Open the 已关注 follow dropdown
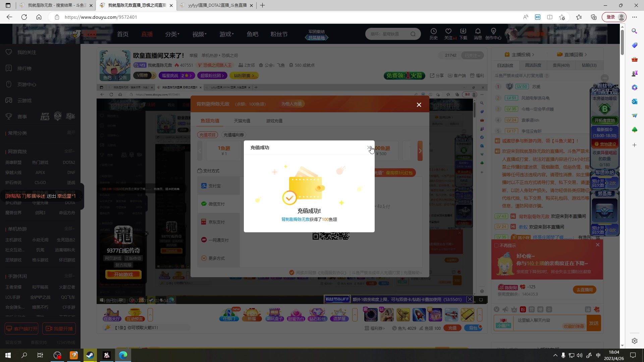644x362 pixels. click(x=473, y=55)
